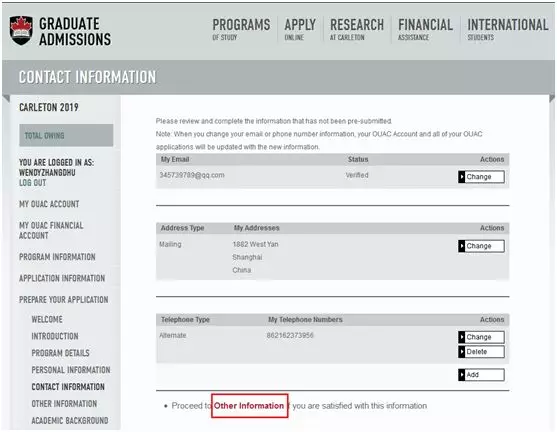Image resolution: width=557 pixels, height=432 pixels.
Task: Click Change button for telephone number
Action: coord(481,337)
